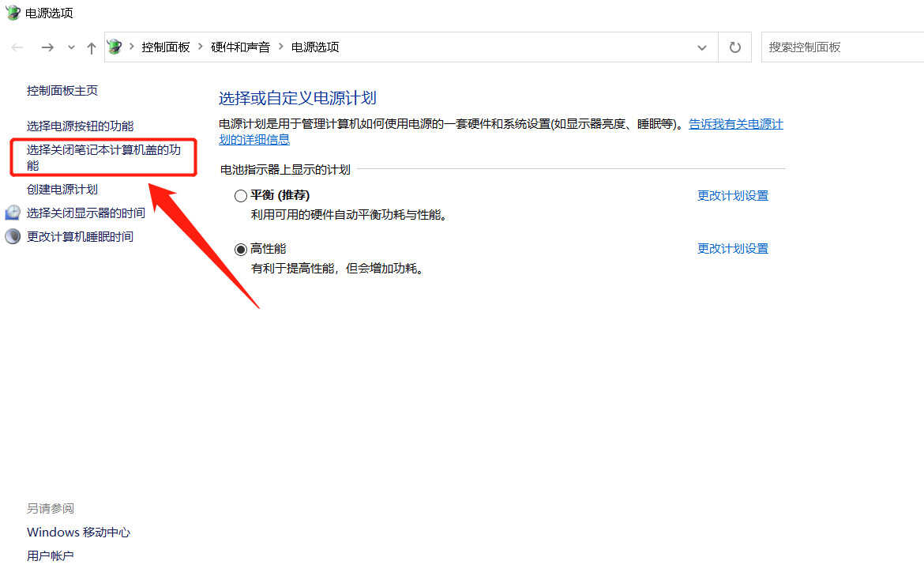This screenshot has height=576, width=924.
Task: Expand the chevron before 控制面板 breadcrumb
Action: pos(131,47)
